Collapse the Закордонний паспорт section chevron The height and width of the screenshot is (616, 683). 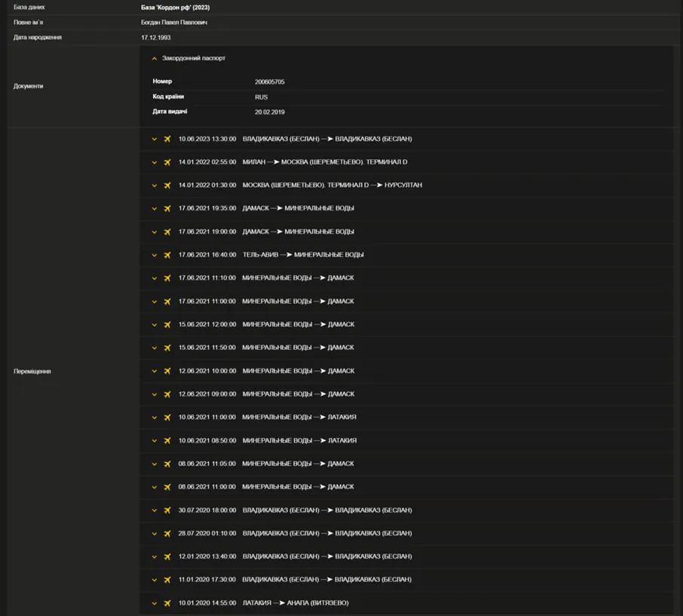coord(155,59)
